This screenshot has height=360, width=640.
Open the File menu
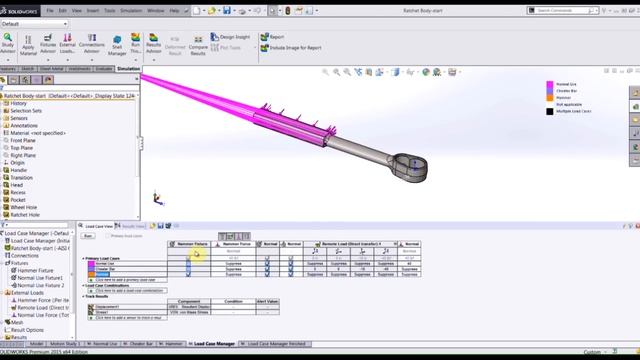tap(50, 11)
